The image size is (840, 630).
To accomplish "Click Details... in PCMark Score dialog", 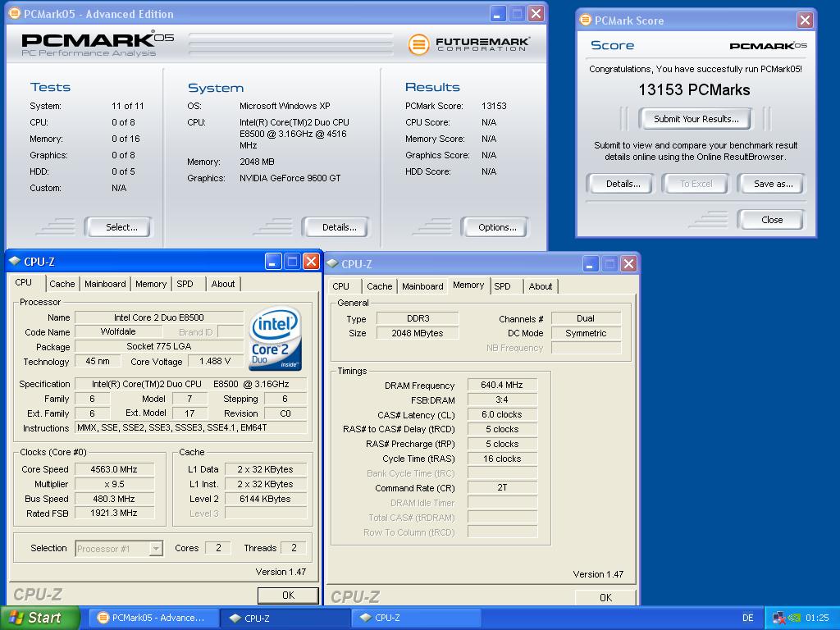I will coord(620,184).
